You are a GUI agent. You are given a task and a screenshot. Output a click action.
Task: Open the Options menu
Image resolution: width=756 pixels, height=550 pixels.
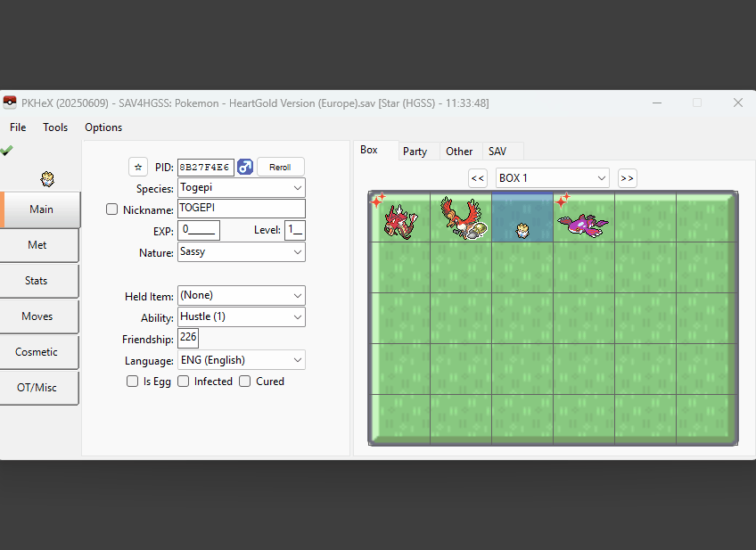tap(103, 127)
